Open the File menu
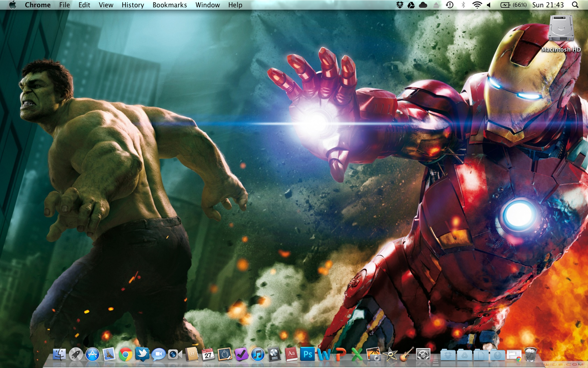Viewport: 588px width, 368px height. (x=65, y=5)
